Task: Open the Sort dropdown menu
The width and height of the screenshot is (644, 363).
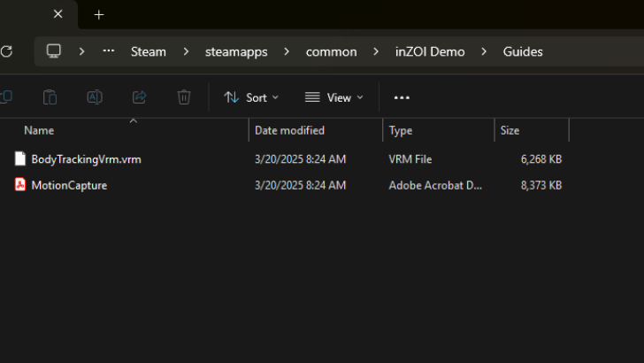Action: point(251,97)
